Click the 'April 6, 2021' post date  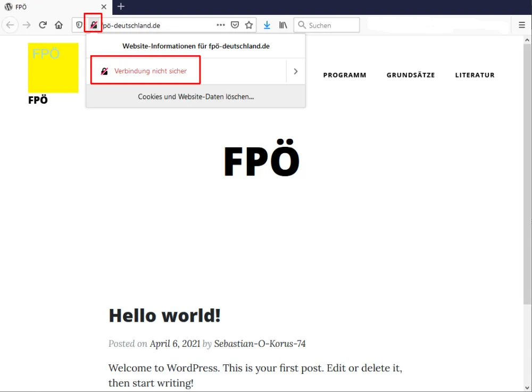pos(175,344)
